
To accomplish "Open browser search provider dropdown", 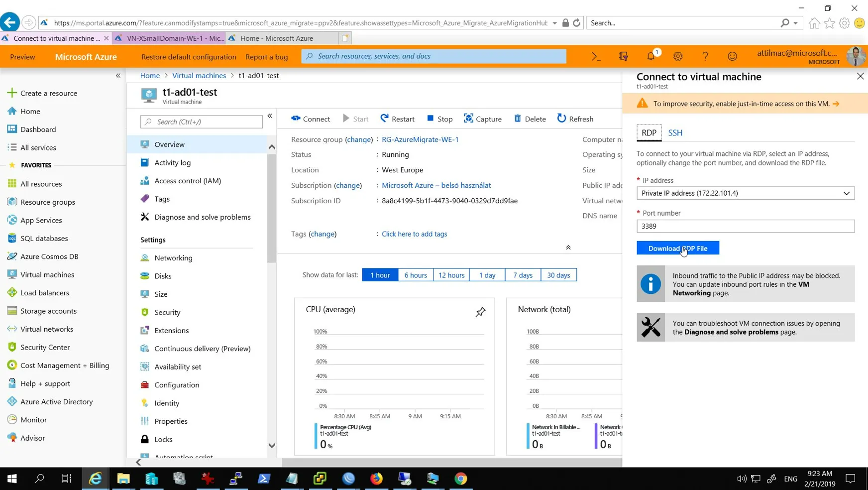I will point(795,23).
